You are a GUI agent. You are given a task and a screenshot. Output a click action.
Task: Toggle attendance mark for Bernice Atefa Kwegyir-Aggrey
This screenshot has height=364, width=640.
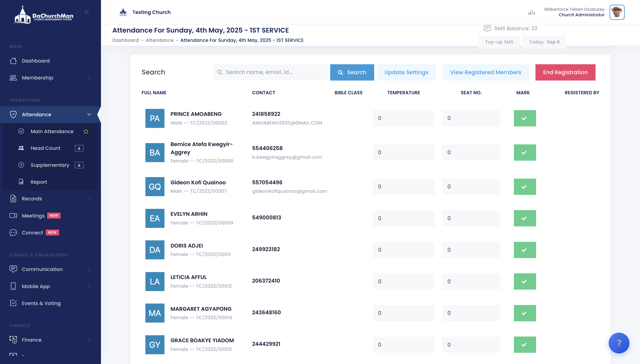point(525,152)
